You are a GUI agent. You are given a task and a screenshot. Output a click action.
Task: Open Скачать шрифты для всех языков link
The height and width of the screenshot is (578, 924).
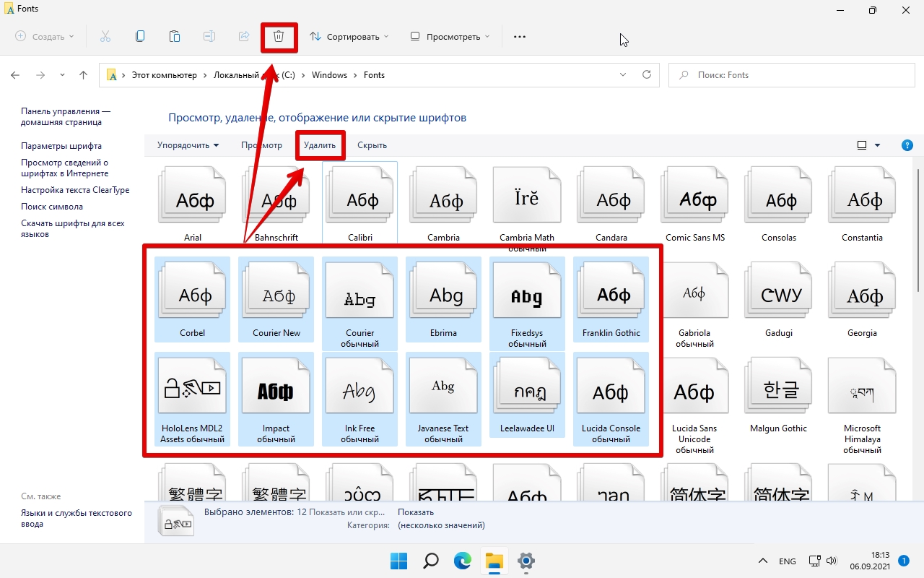tap(73, 229)
